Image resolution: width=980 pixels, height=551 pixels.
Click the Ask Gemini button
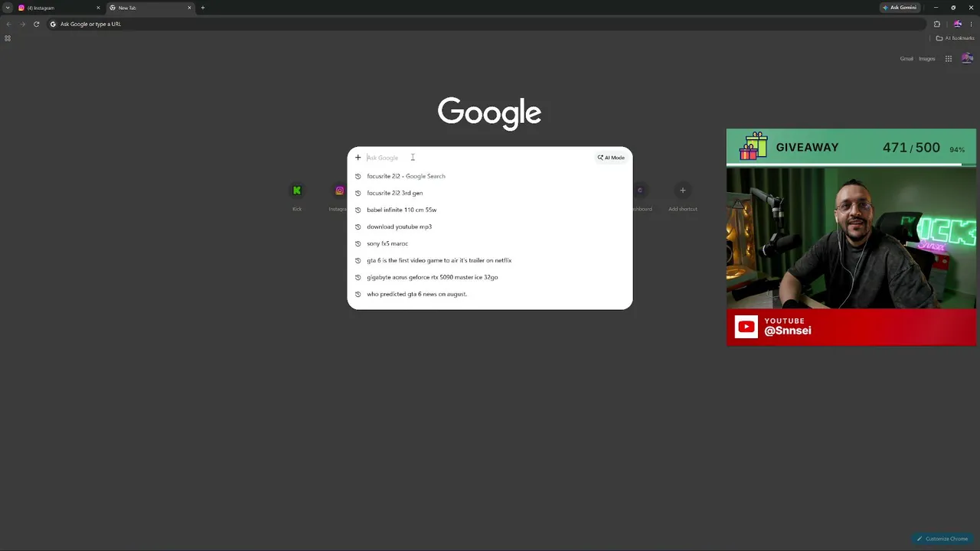coord(900,8)
